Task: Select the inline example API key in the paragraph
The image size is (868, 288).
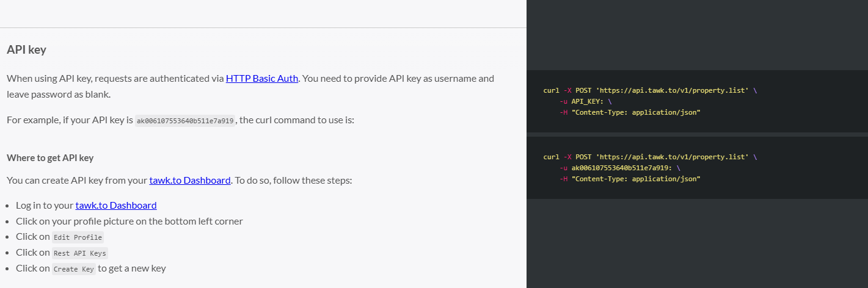Action: (x=185, y=121)
